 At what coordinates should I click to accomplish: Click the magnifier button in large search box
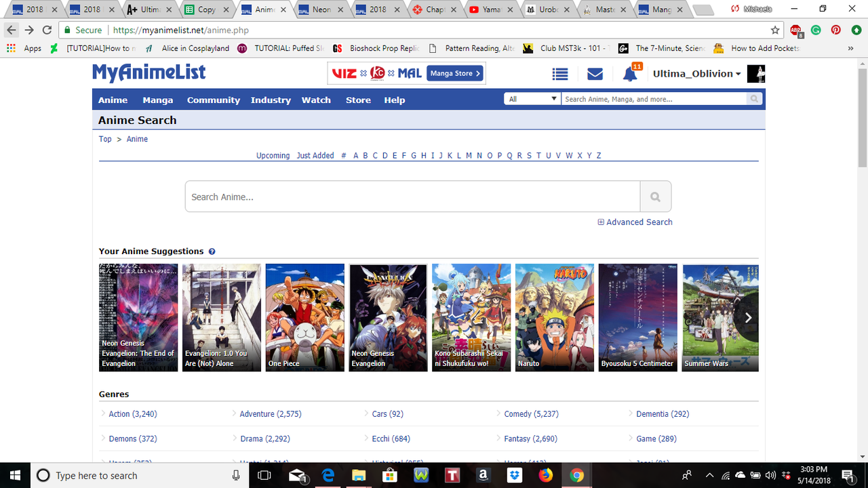click(655, 197)
